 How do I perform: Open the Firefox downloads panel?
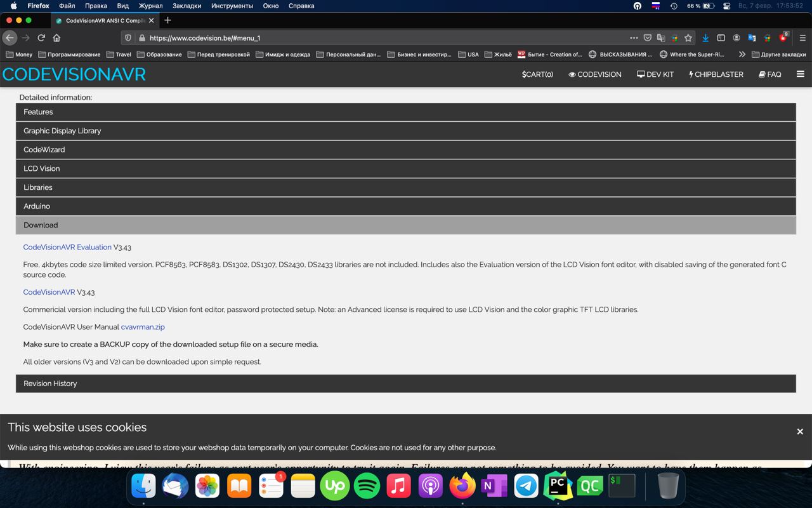[705, 38]
